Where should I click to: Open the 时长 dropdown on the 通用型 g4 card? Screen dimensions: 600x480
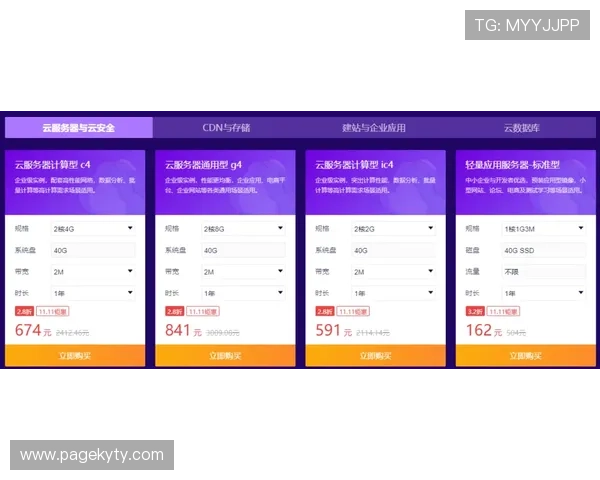pyautogui.click(x=243, y=293)
